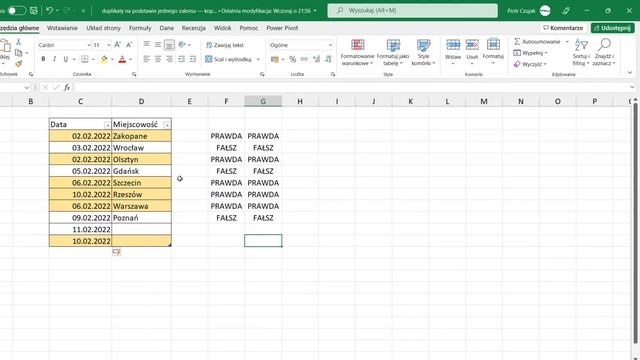The height and width of the screenshot is (360, 640).
Task: Click the pen drawing mode icon
Action: [x=566, y=11]
